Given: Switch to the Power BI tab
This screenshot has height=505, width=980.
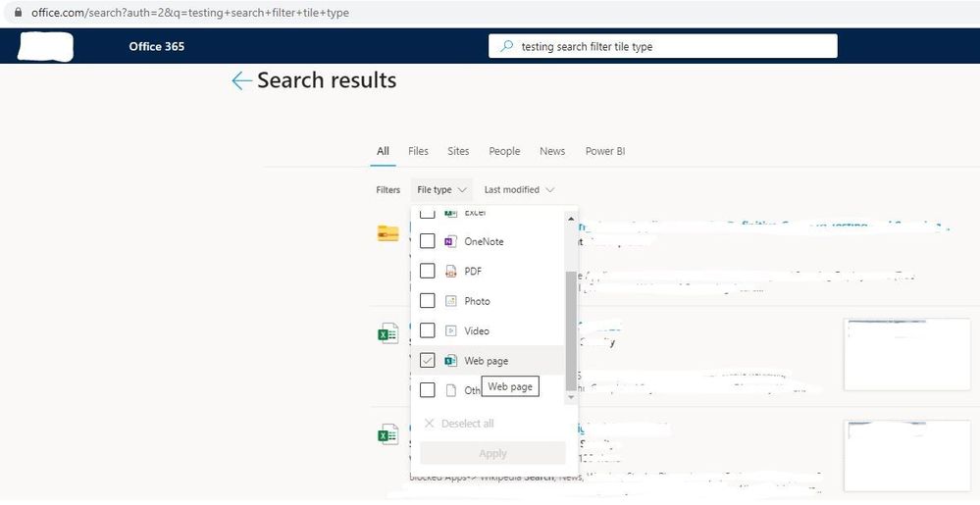Looking at the screenshot, I should [x=605, y=151].
